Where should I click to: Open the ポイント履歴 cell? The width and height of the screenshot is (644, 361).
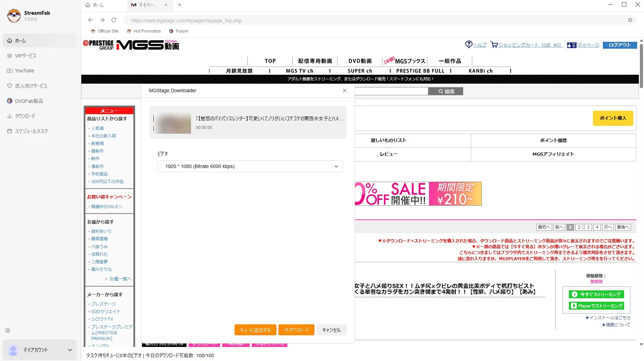coord(553,140)
